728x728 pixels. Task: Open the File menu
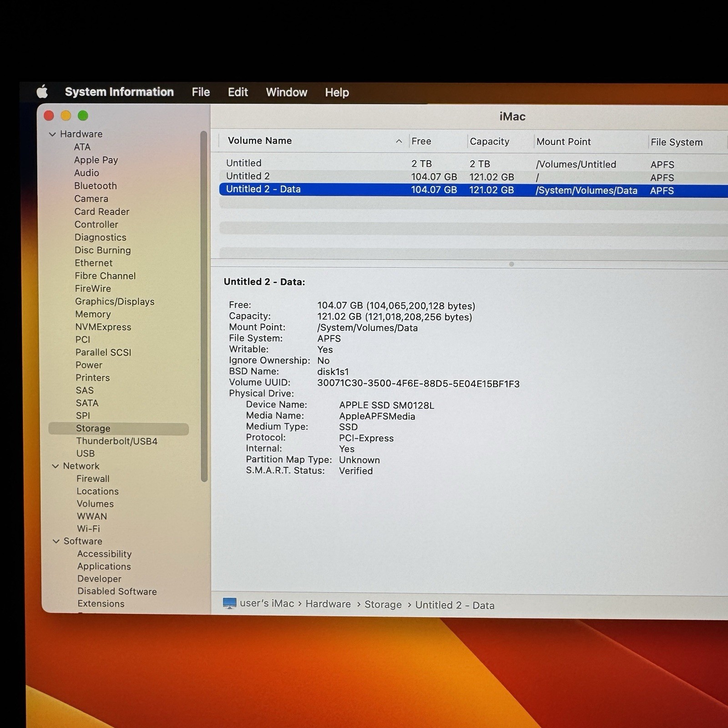pyautogui.click(x=201, y=92)
